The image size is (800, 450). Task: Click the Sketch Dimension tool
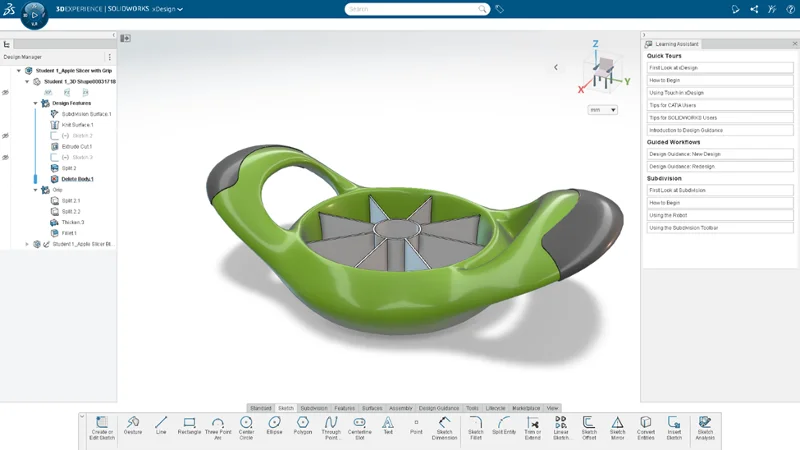pyautogui.click(x=445, y=426)
